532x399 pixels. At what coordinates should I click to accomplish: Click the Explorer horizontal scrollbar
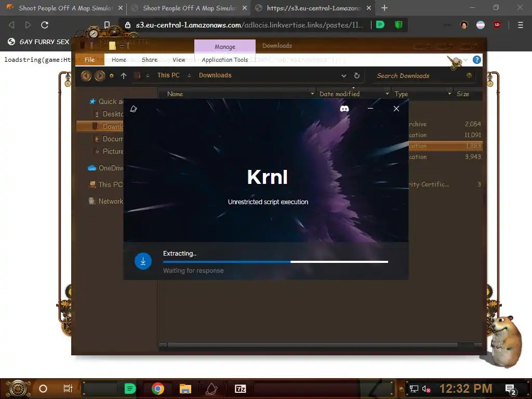312,345
